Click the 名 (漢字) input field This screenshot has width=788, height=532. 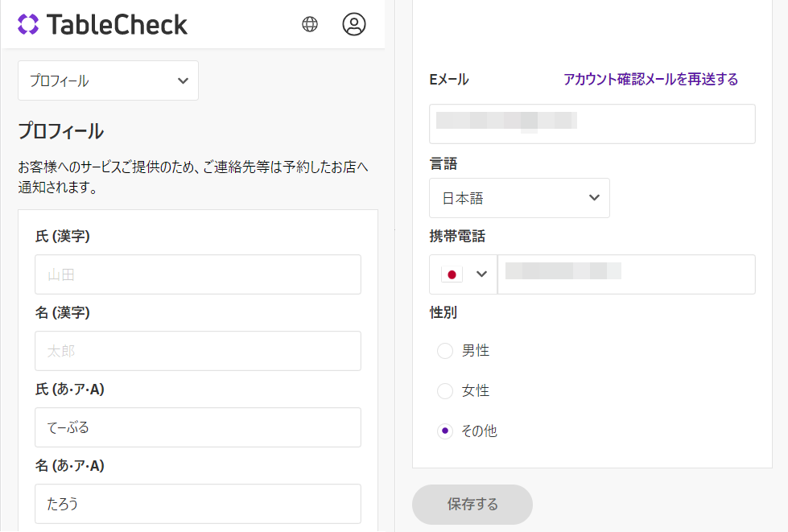tap(198, 351)
